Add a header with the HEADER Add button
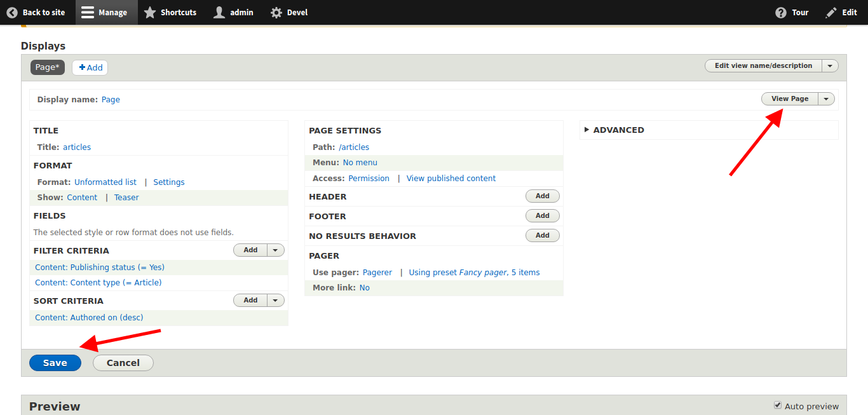The height and width of the screenshot is (415, 868). [542, 196]
